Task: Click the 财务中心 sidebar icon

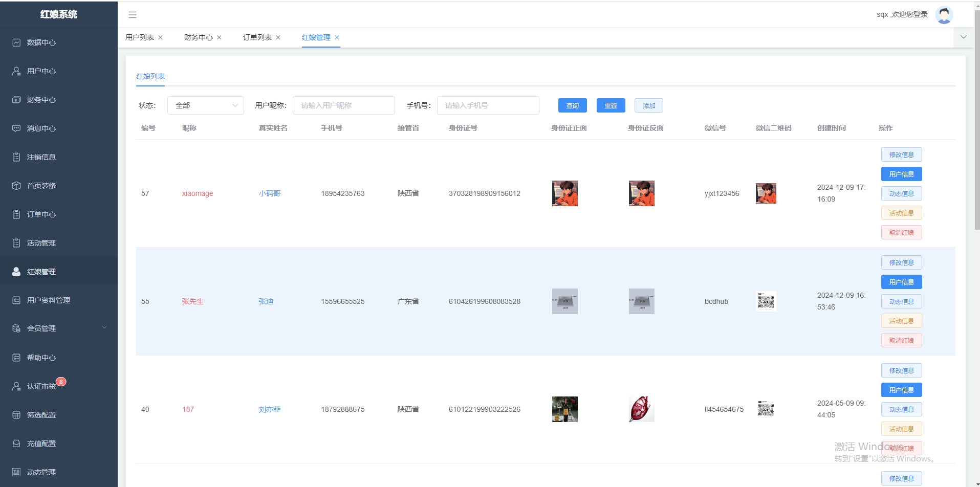Action: click(x=16, y=100)
